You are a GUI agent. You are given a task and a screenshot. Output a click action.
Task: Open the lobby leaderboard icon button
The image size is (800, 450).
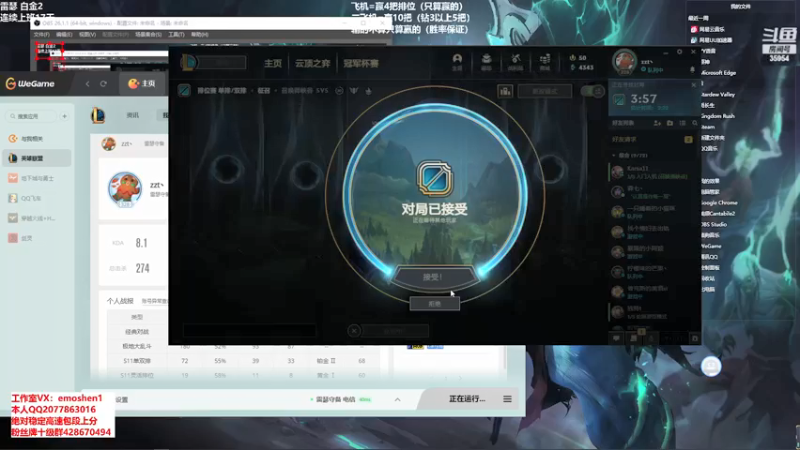(x=505, y=91)
